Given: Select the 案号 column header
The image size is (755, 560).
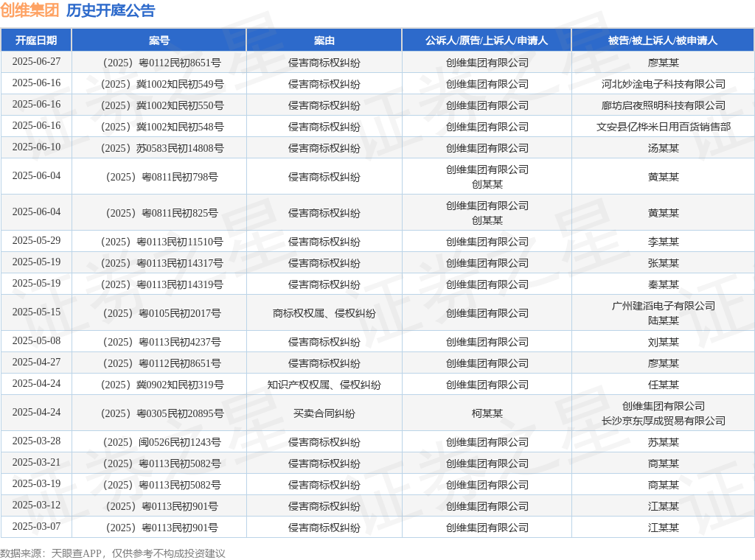Looking at the screenshot, I should coord(159,41).
